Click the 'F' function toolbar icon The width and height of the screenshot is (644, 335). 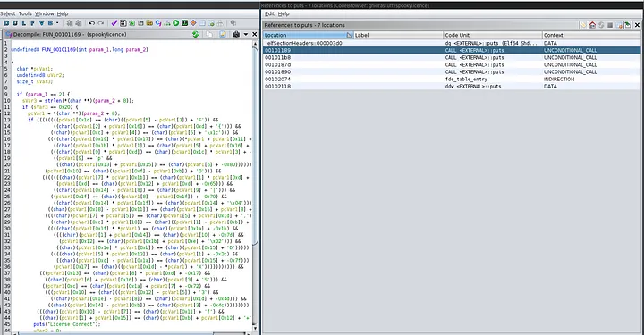(33, 23)
